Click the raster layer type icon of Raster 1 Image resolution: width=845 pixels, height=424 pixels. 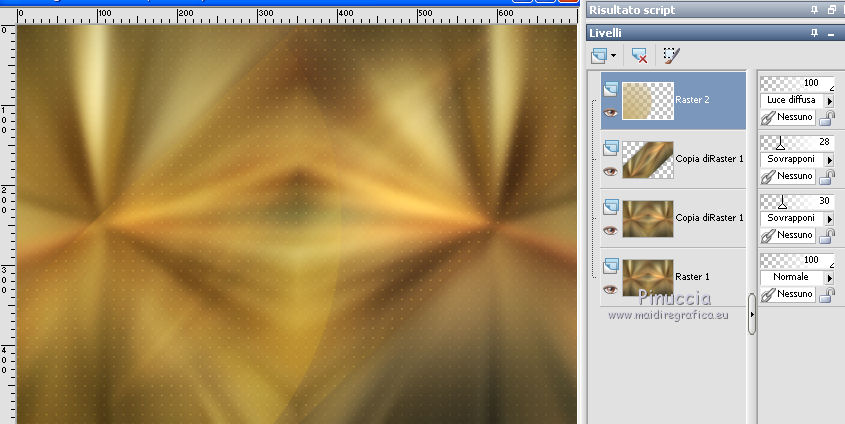pyautogui.click(x=611, y=266)
